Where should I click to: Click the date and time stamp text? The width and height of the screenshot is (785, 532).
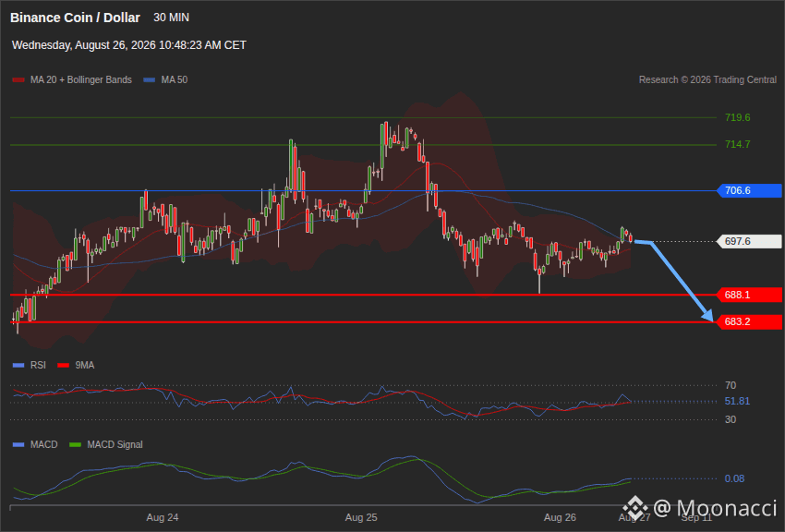[129, 45]
